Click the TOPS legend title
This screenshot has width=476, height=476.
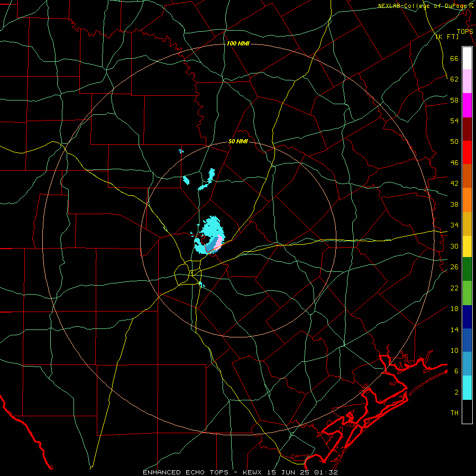pyautogui.click(x=465, y=32)
